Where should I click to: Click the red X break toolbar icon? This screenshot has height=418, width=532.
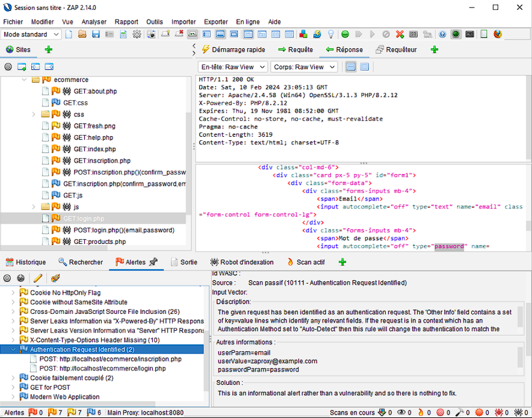point(400,34)
